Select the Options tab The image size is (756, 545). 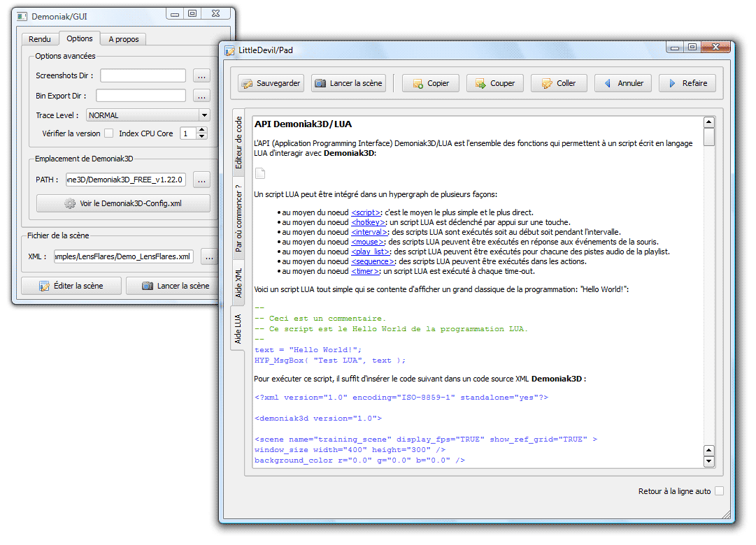coord(80,38)
